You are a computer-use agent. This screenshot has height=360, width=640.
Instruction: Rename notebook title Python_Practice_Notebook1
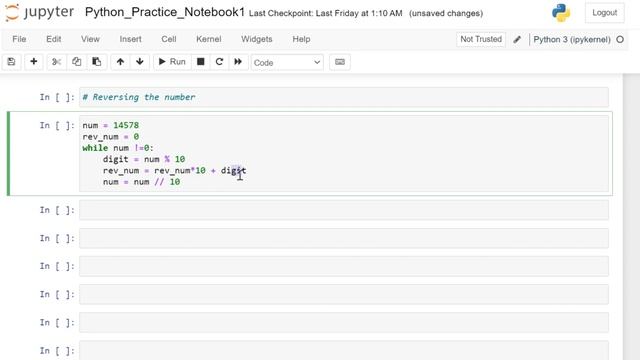pyautogui.click(x=165, y=12)
